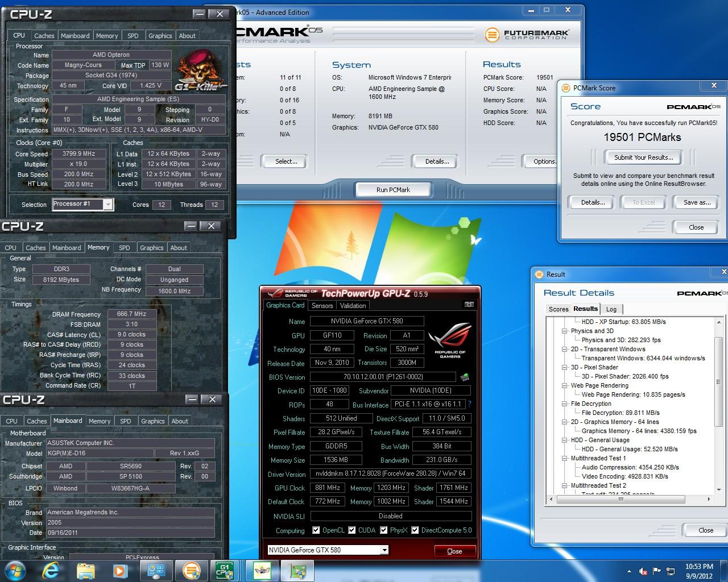Viewport: 728px width, 582px height.
Task: Click the Futuremark Corporation logo
Action: coord(526,35)
